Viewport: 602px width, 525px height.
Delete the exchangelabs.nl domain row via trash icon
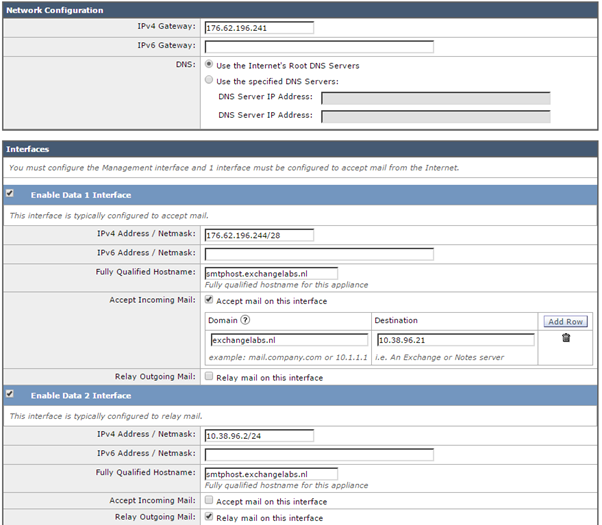pyautogui.click(x=565, y=339)
